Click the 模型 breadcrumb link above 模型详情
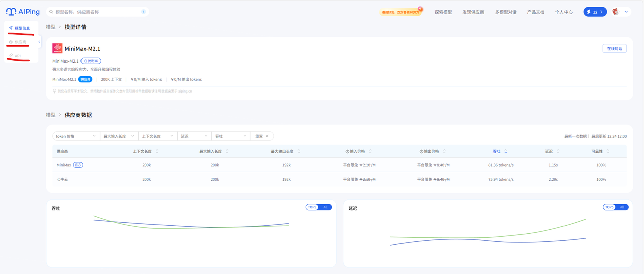The height and width of the screenshot is (274, 644). 51,27
